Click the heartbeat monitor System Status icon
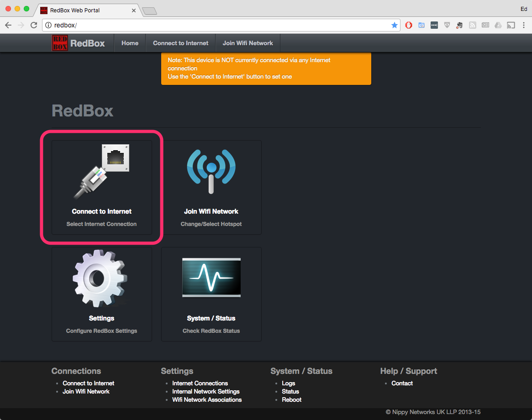 pos(211,278)
